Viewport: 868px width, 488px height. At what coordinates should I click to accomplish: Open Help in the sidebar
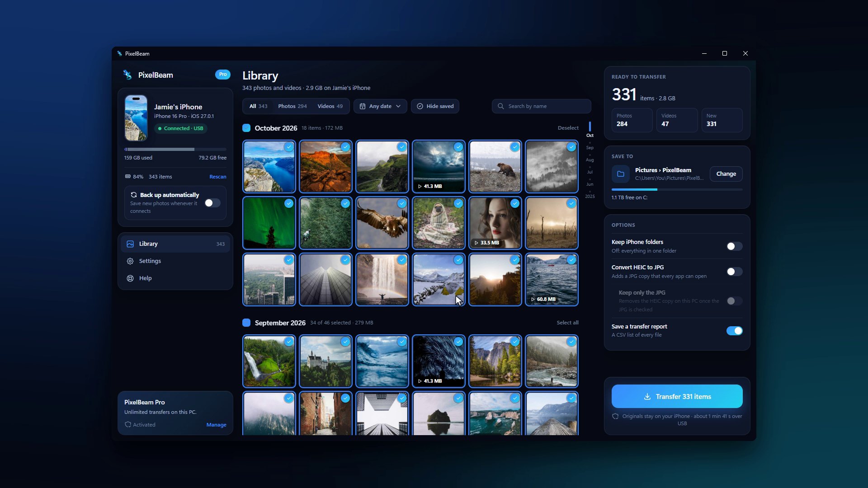[175, 278]
